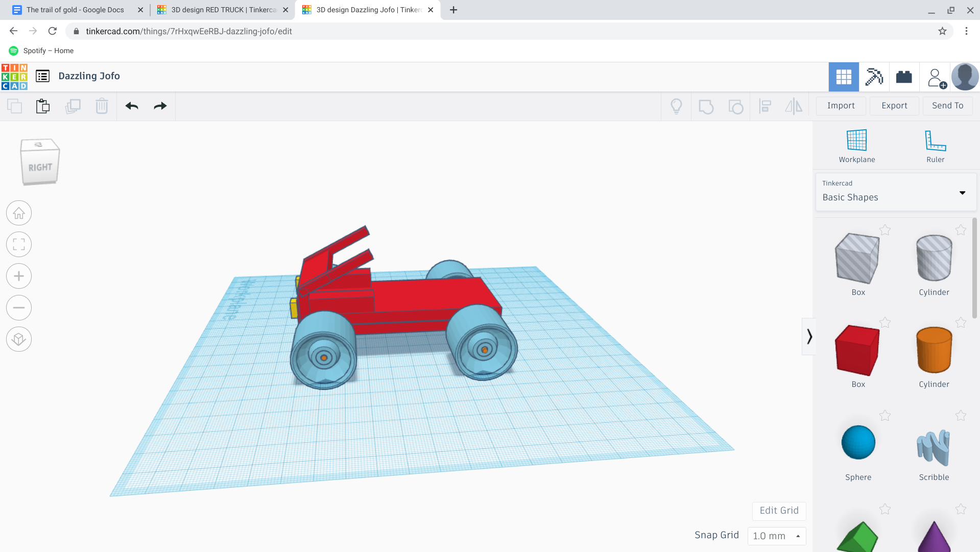Click the Export button

click(x=894, y=106)
